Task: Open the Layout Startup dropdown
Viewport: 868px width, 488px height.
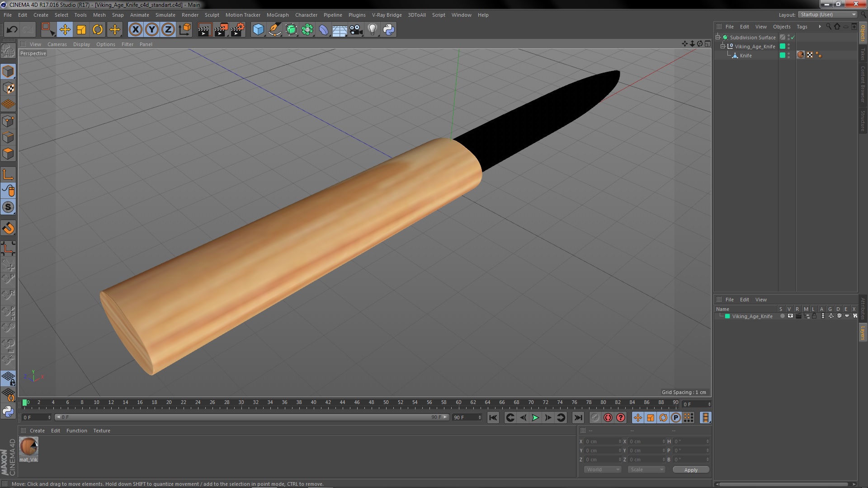Action: (x=828, y=14)
